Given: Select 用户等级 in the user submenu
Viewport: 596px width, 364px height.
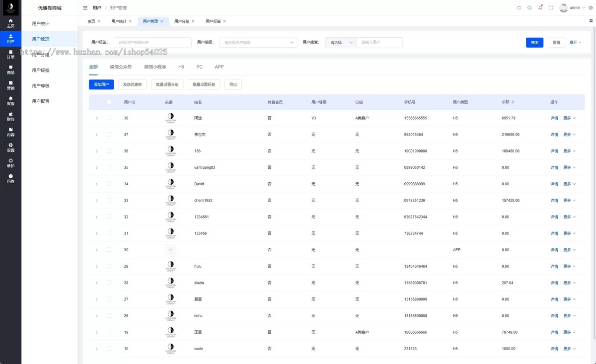Looking at the screenshot, I should tap(41, 86).
